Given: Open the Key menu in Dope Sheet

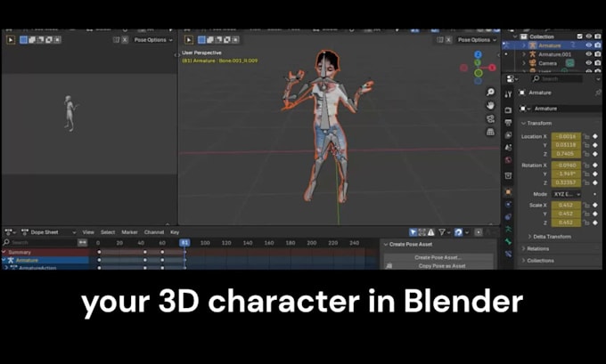Looking at the screenshot, I should pos(175,232).
